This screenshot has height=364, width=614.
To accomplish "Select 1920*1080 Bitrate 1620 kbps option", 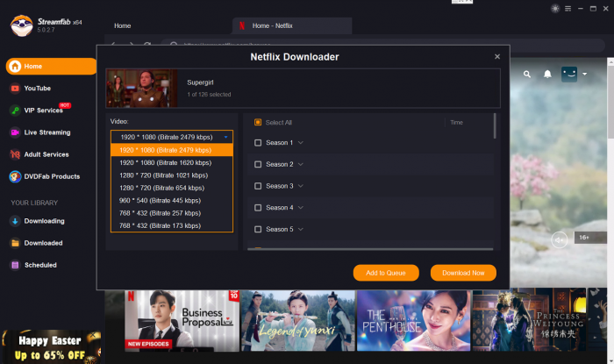I will click(x=172, y=162).
